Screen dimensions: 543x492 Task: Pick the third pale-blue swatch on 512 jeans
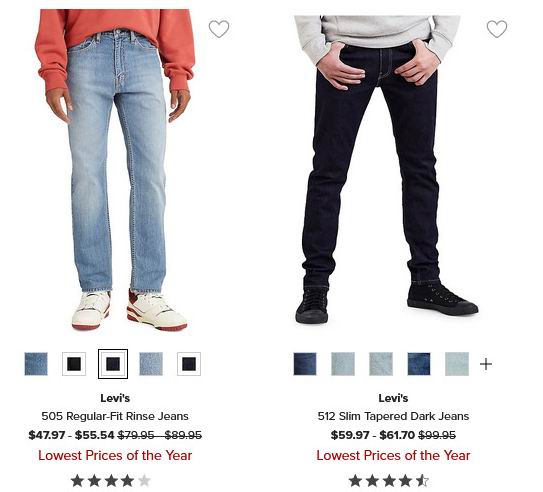(x=381, y=364)
